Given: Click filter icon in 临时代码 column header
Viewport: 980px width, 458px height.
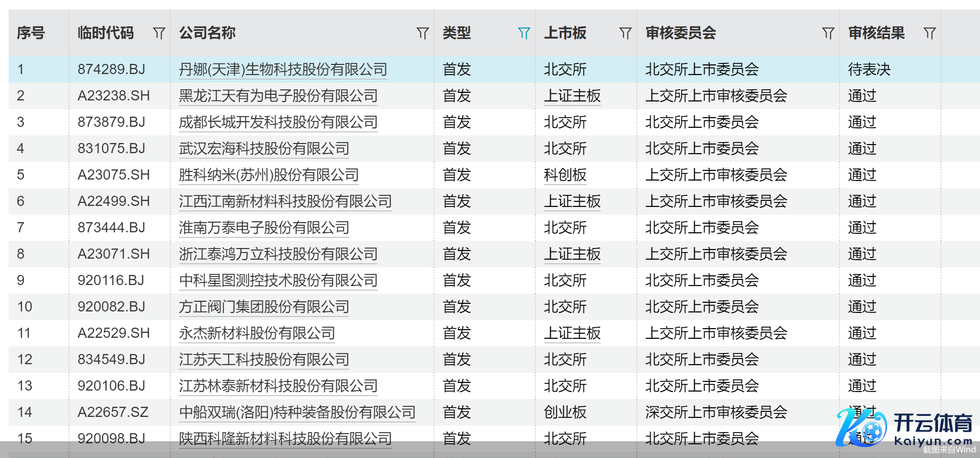Looking at the screenshot, I should (x=159, y=33).
